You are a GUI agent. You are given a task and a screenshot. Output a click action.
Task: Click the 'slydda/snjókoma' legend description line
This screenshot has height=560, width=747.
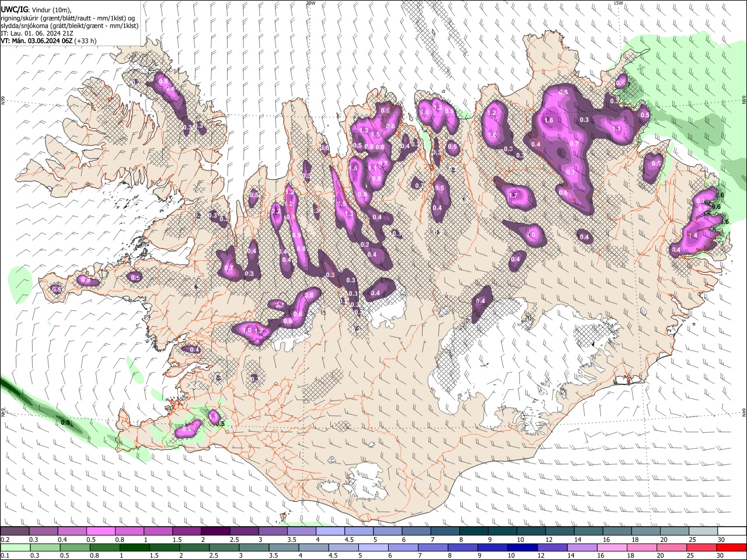tap(69, 26)
